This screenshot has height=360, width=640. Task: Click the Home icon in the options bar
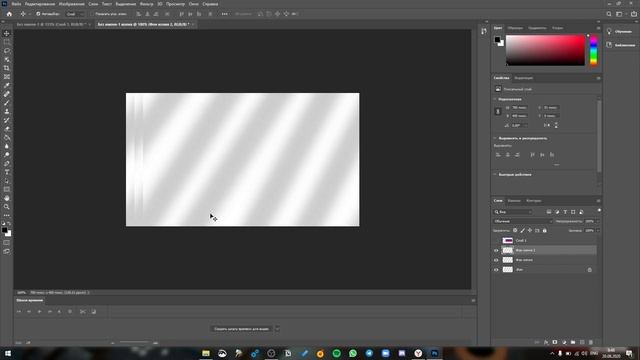pos(9,14)
